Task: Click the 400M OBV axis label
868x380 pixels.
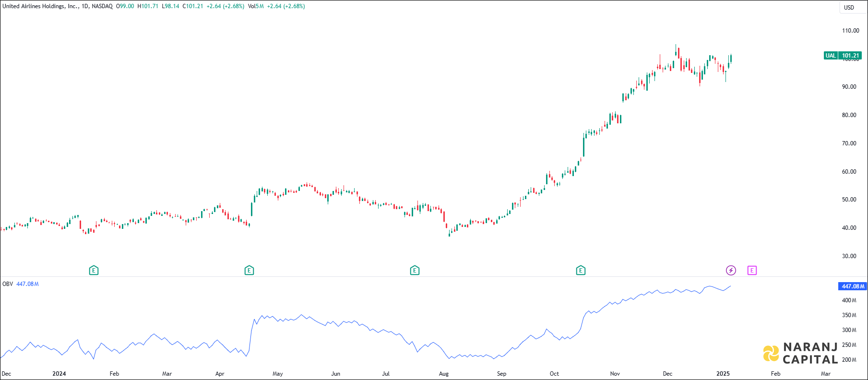Action: 849,300
